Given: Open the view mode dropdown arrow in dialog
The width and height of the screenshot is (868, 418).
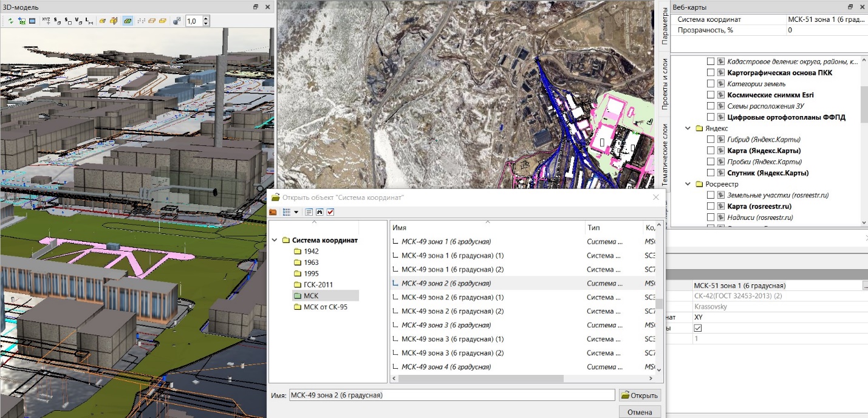Looking at the screenshot, I should 296,212.
